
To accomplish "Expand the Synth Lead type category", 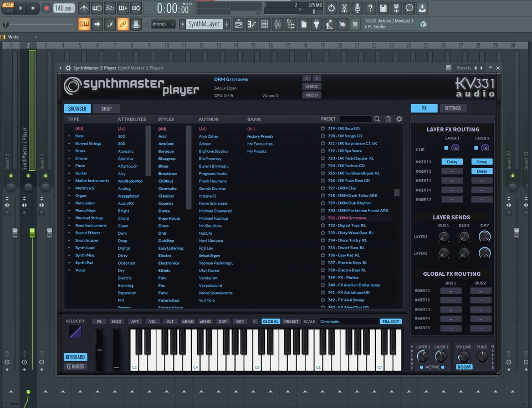I will pos(69,247).
